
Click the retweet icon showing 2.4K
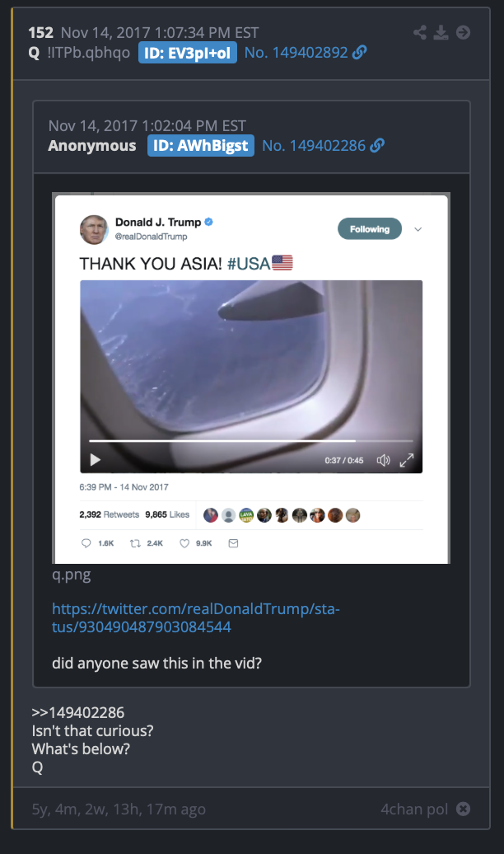pos(136,543)
